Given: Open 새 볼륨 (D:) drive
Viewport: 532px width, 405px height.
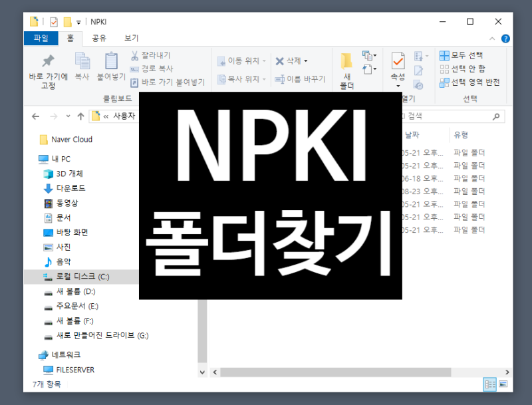Looking at the screenshot, I should pyautogui.click(x=70, y=292).
